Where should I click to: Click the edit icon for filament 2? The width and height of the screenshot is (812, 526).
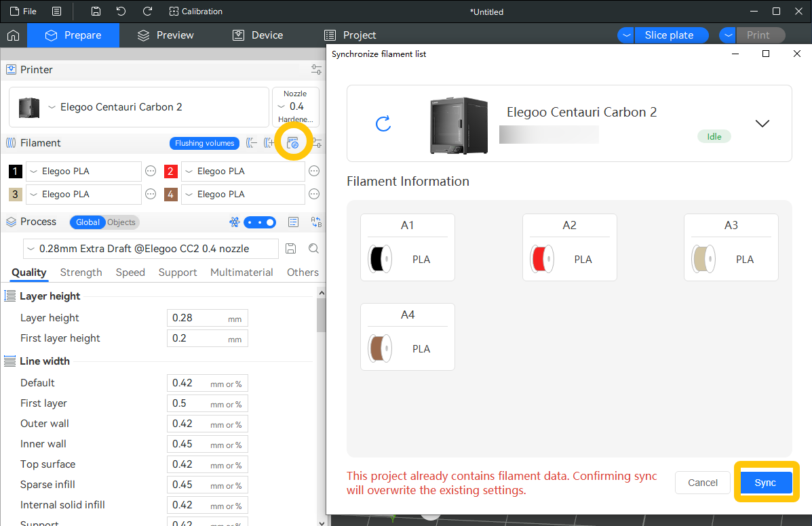[314, 171]
